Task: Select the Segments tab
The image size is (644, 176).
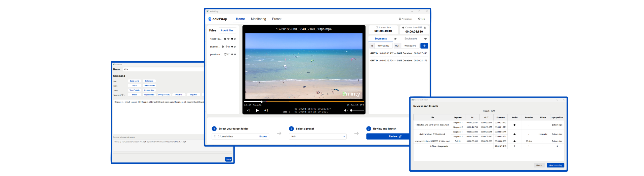Action: pos(380,39)
